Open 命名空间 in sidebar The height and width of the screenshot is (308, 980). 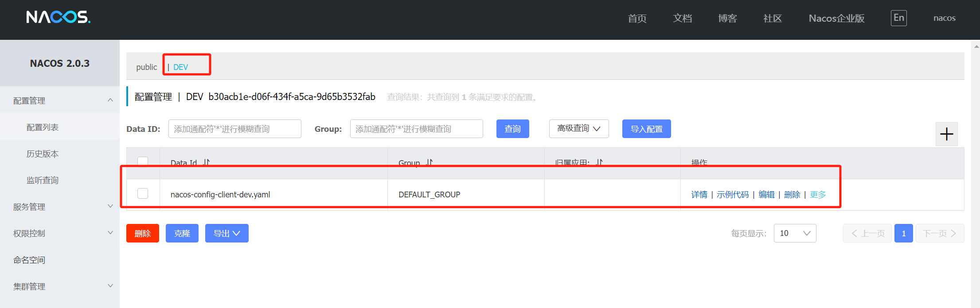click(60, 260)
